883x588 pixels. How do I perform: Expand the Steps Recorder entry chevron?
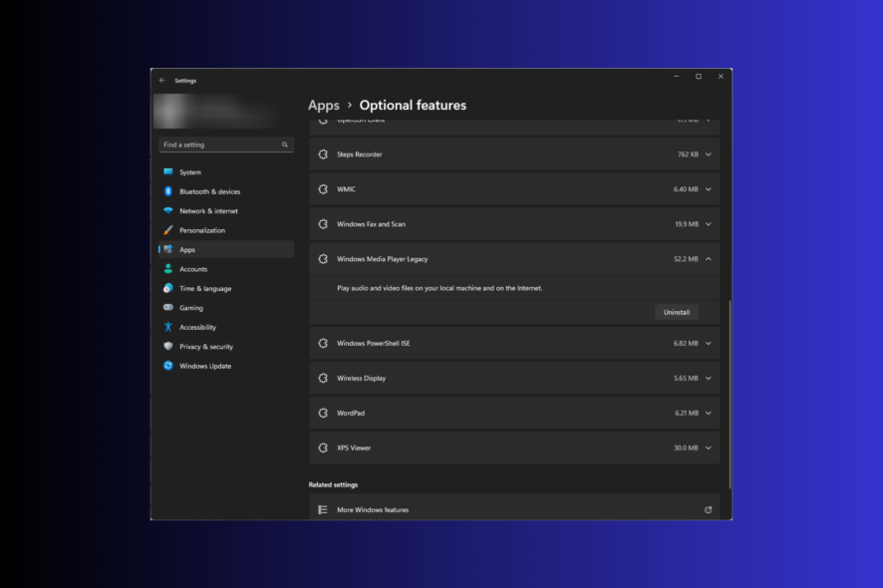coord(709,154)
